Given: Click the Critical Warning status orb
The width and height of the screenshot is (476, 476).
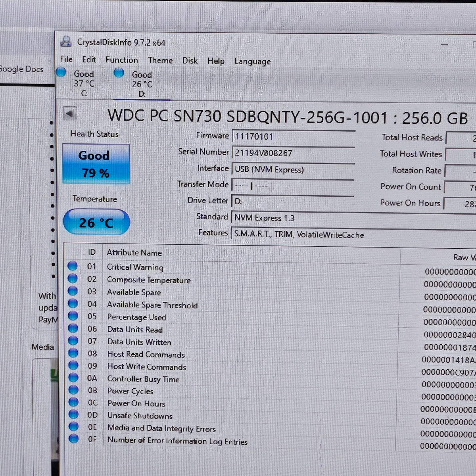Looking at the screenshot, I should [72, 266].
